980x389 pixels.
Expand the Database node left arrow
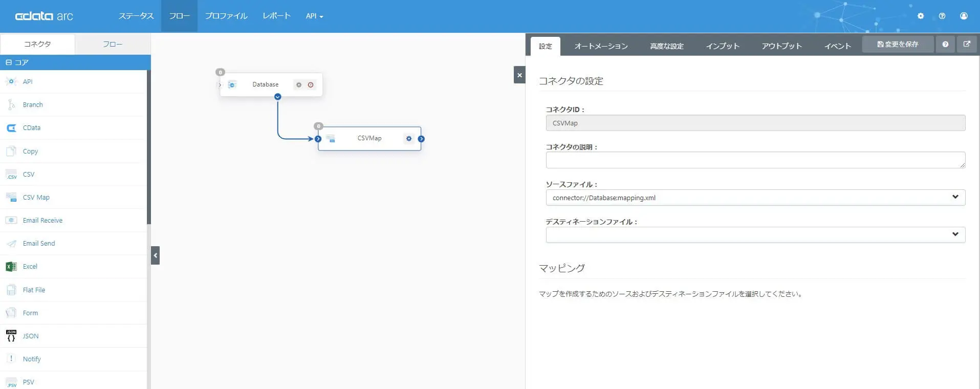[220, 85]
